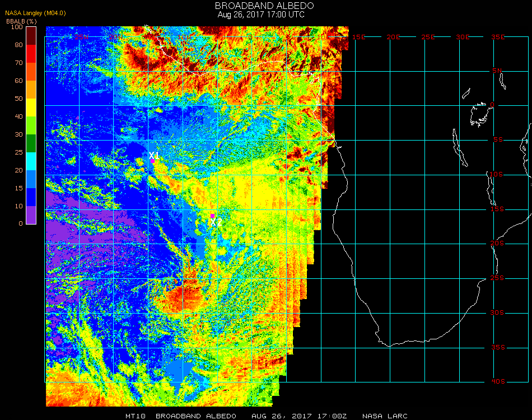Click the legend value 15
The image size is (532, 420).
(x=18, y=188)
